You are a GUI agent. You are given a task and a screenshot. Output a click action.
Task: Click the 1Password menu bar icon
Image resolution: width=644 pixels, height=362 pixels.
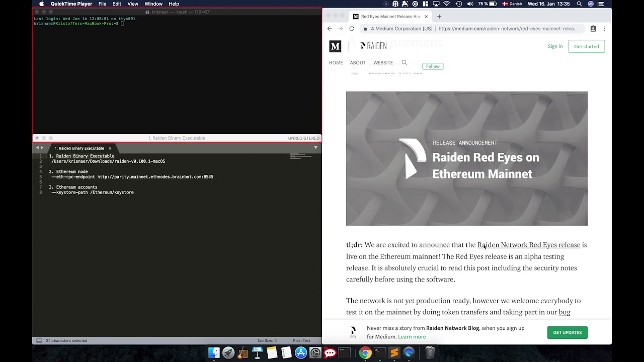415,4
